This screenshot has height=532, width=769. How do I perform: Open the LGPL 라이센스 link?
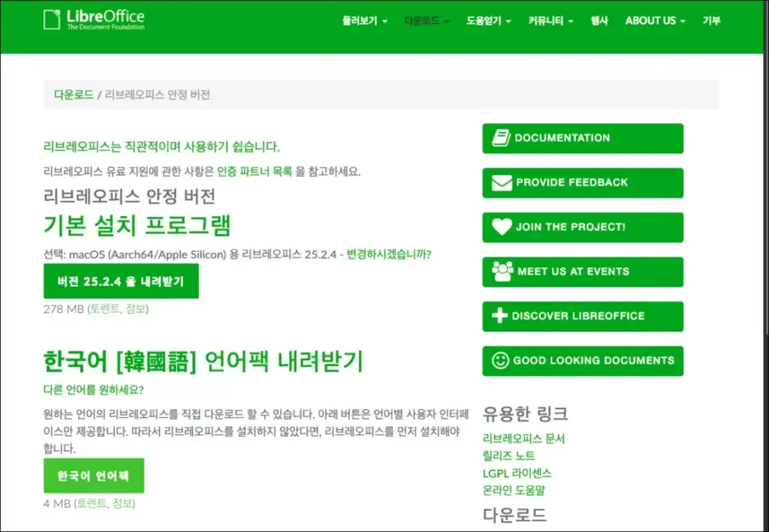(x=517, y=473)
